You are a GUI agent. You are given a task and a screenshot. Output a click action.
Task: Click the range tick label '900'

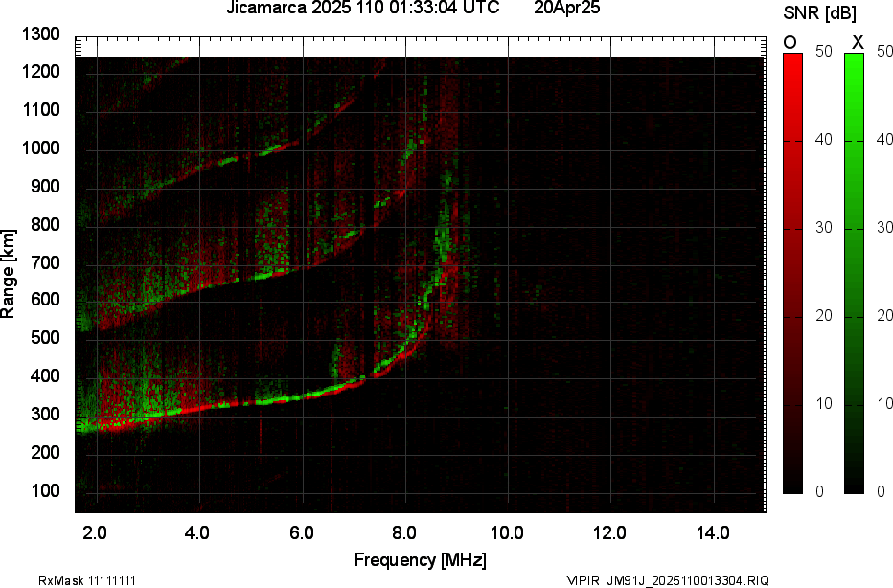tap(45, 186)
